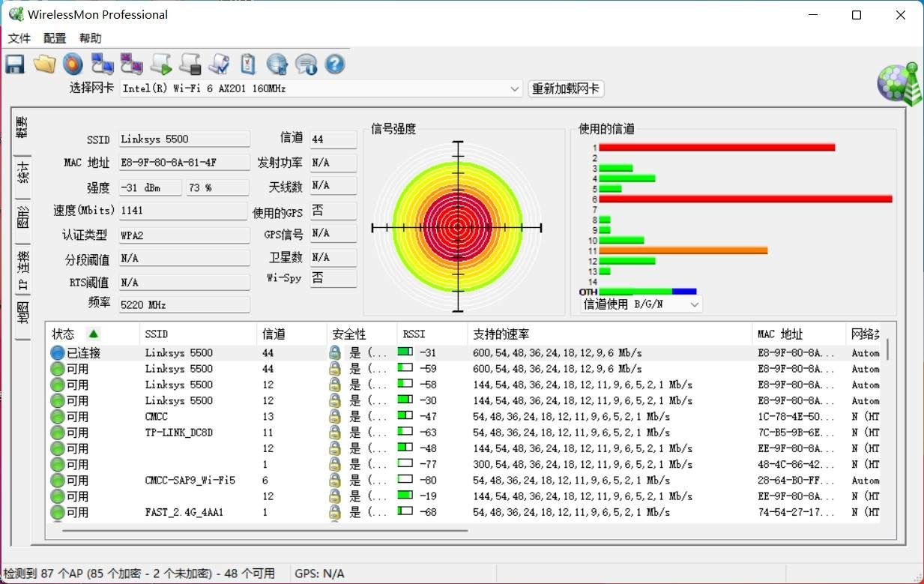Image resolution: width=924 pixels, height=584 pixels.
Task: Click the 频率 field showing 5220 MHz
Action: [x=184, y=305]
